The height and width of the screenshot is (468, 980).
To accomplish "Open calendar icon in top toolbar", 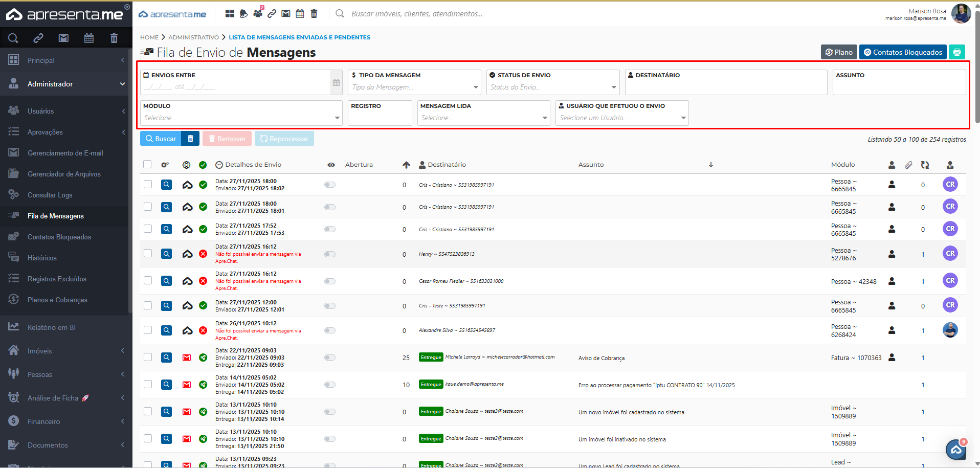I will point(300,14).
